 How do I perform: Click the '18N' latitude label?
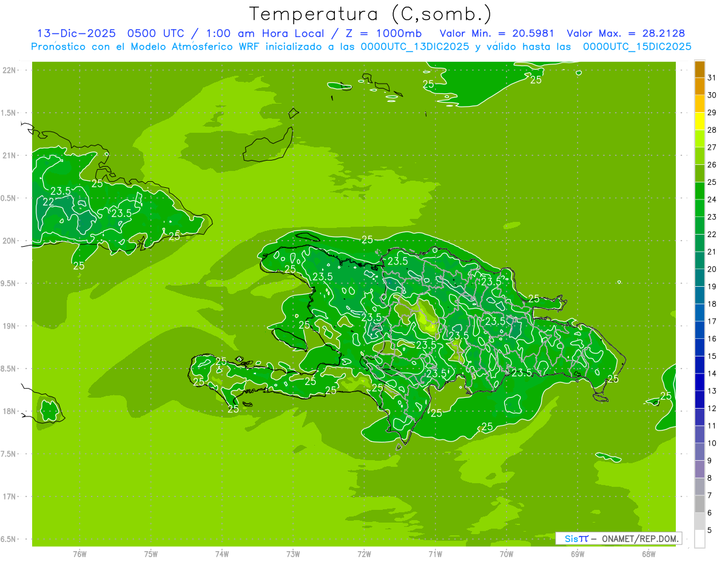coord(10,412)
